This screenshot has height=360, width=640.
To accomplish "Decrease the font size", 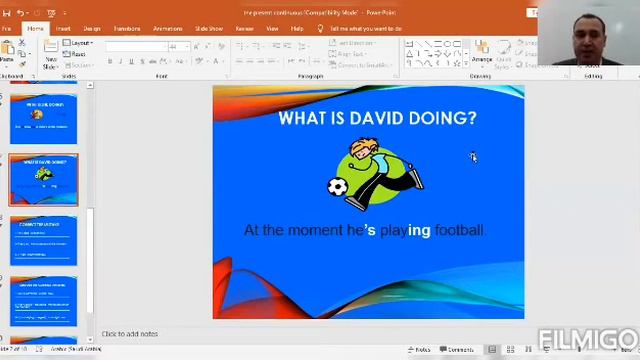I will point(208,47).
